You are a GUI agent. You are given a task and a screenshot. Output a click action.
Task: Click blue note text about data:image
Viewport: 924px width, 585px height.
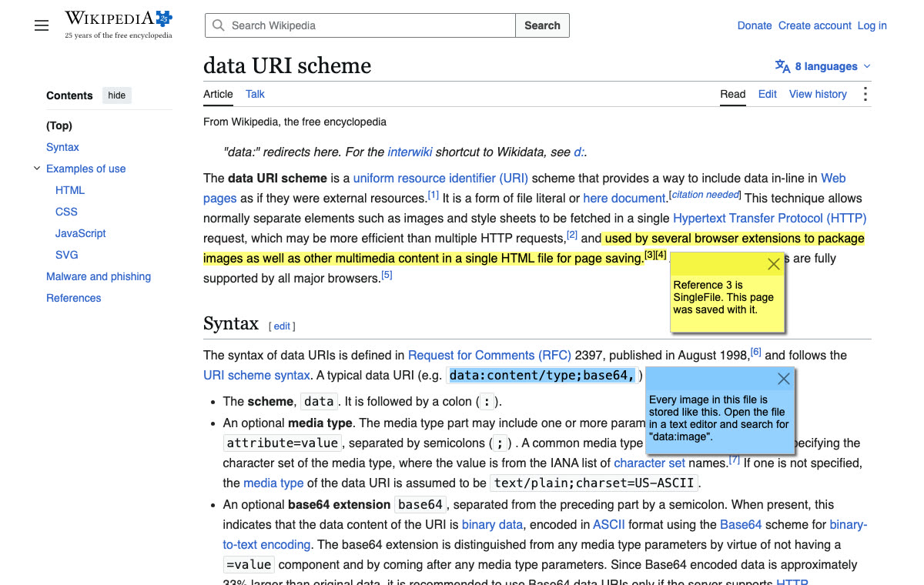(718, 418)
